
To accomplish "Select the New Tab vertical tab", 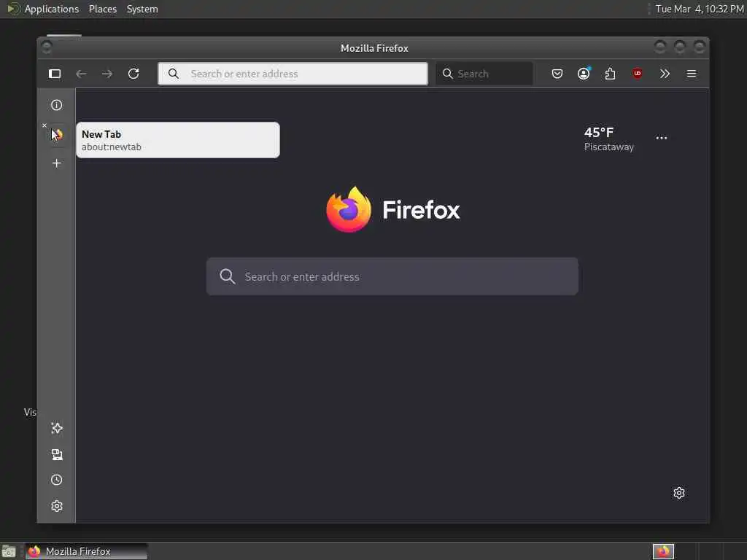I will coord(57,135).
